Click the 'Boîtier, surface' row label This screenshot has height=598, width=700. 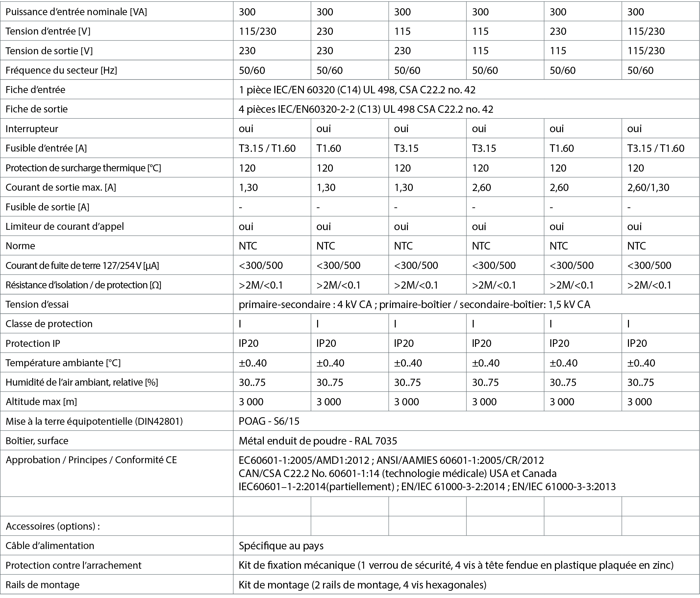37,441
